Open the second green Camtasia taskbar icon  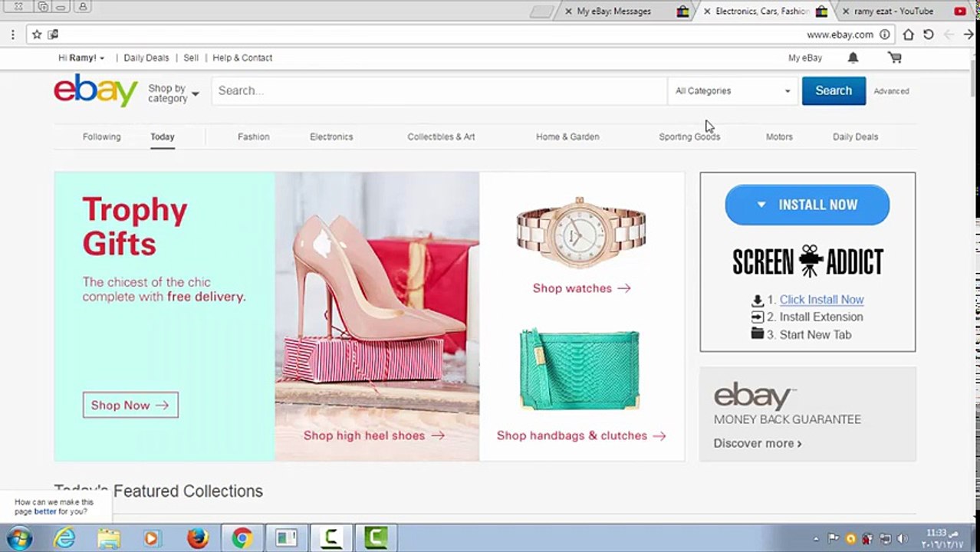coord(376,538)
